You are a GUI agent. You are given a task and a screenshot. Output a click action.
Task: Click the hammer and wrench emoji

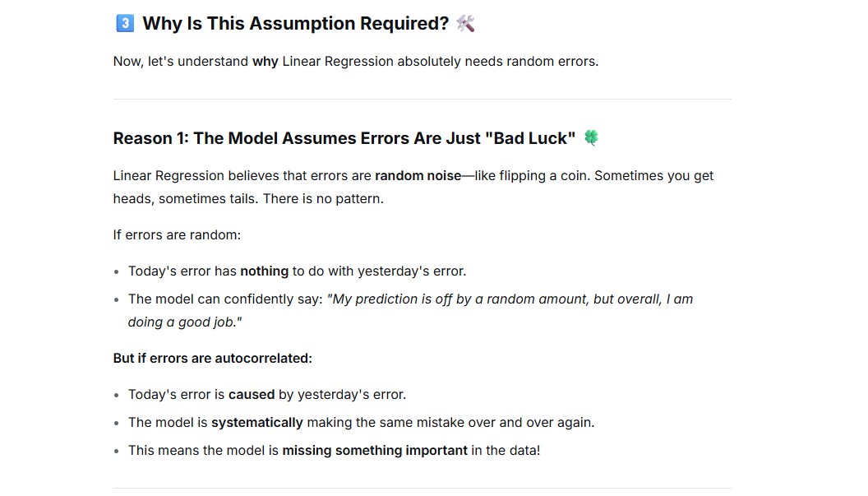(x=465, y=23)
